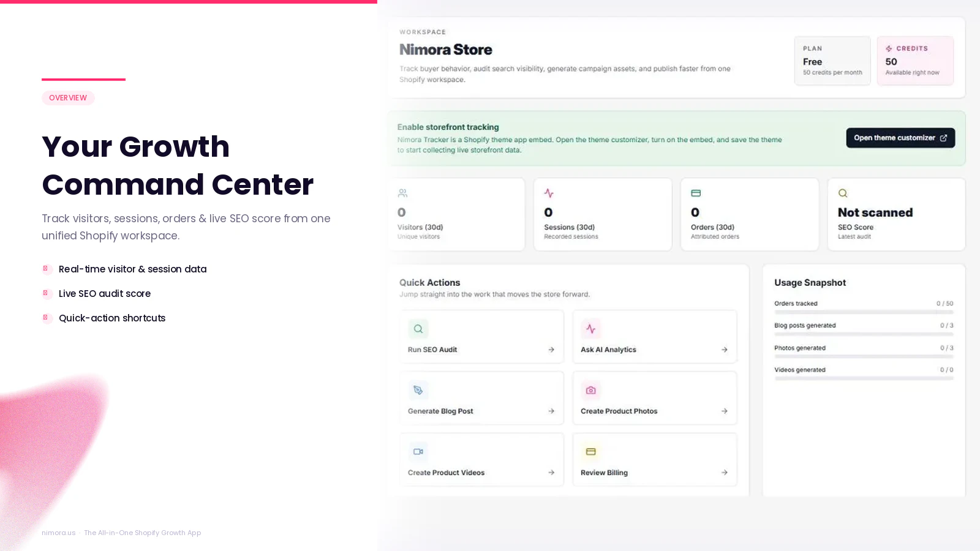Click the Orders card icon
The width and height of the screenshot is (980, 551).
[696, 193]
